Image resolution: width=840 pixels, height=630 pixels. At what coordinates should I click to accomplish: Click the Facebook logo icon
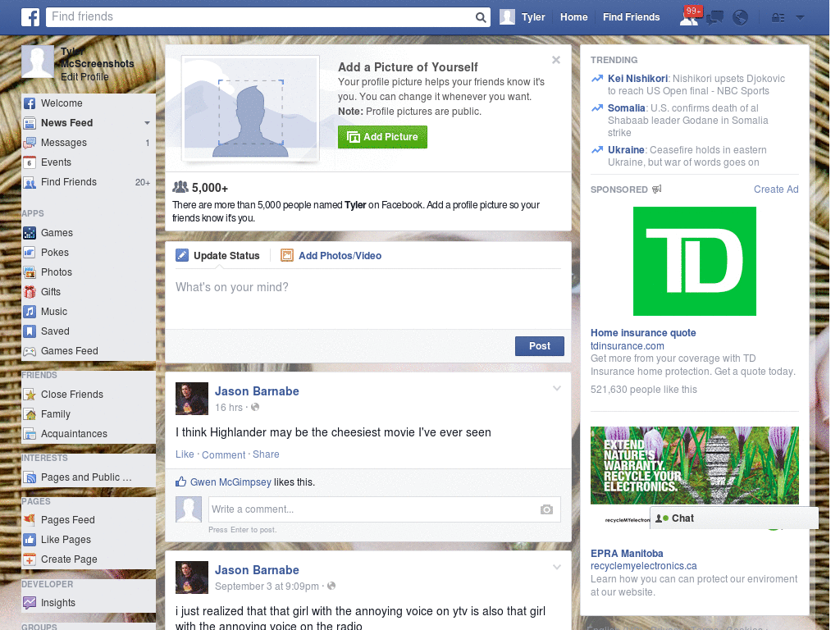click(x=30, y=17)
